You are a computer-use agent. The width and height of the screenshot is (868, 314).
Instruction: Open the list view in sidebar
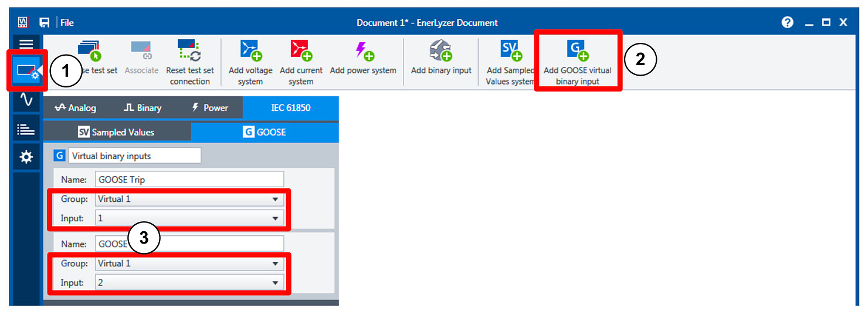click(x=26, y=129)
